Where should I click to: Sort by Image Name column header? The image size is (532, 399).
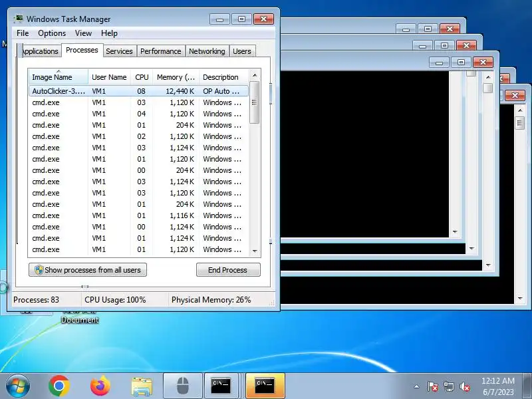pyautogui.click(x=59, y=77)
